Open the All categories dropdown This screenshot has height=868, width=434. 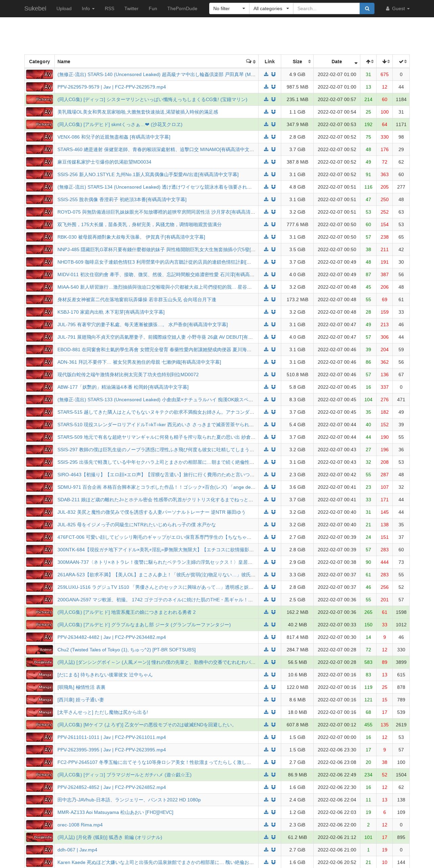pos(271,8)
